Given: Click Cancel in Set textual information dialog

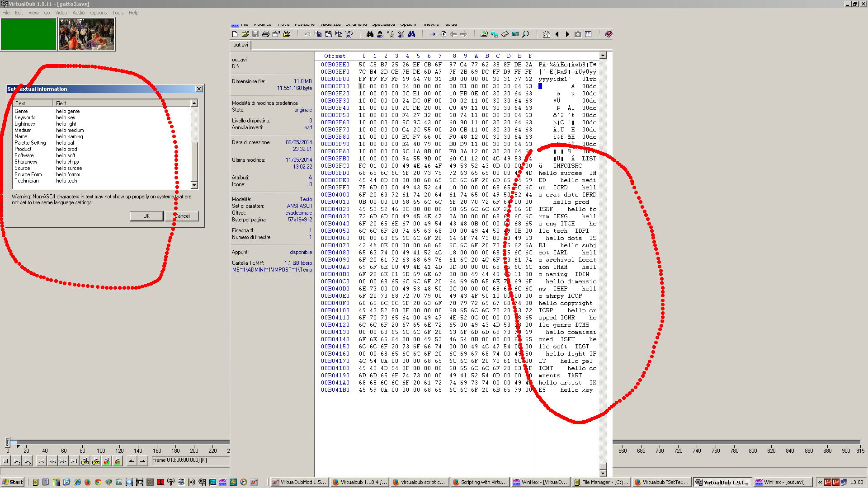Looking at the screenshot, I should point(182,216).
